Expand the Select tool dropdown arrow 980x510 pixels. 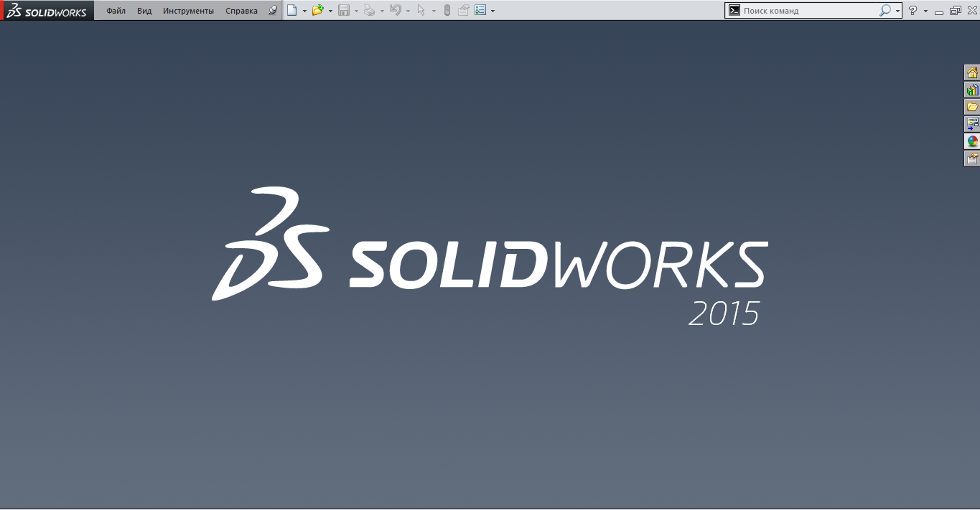point(434,11)
